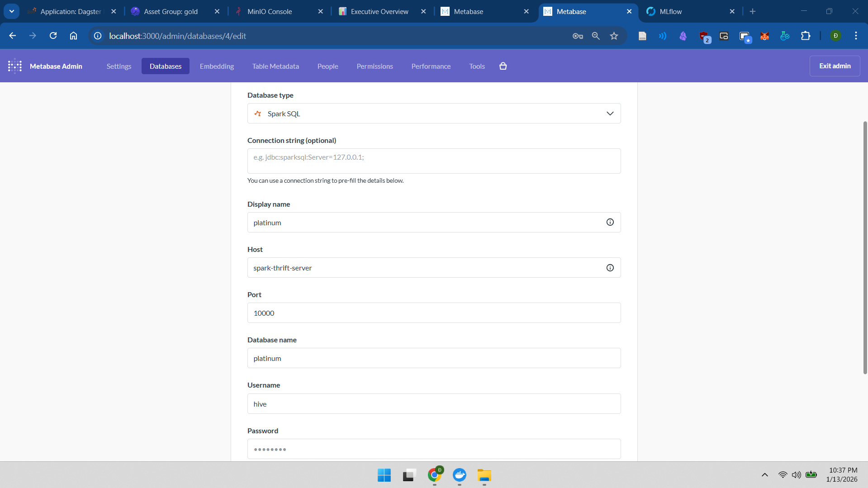Click the site information icon in the address bar
Viewport: 868px width, 488px height.
coord(98,36)
